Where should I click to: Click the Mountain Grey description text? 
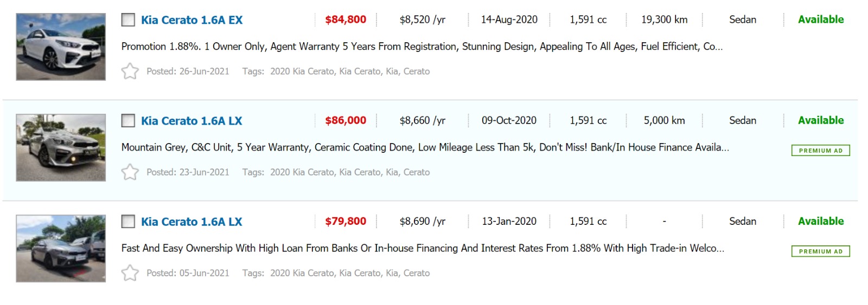tap(425, 147)
